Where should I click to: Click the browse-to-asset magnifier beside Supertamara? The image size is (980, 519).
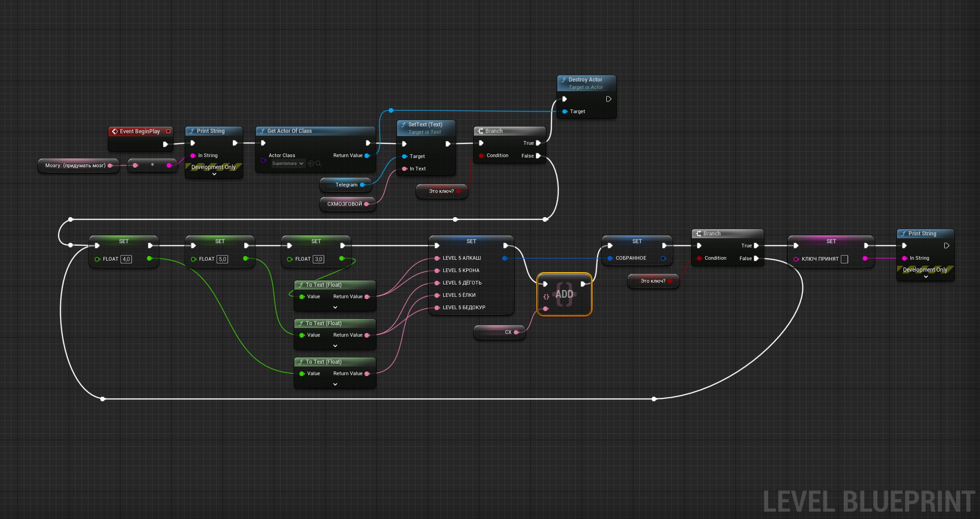pyautogui.click(x=318, y=164)
